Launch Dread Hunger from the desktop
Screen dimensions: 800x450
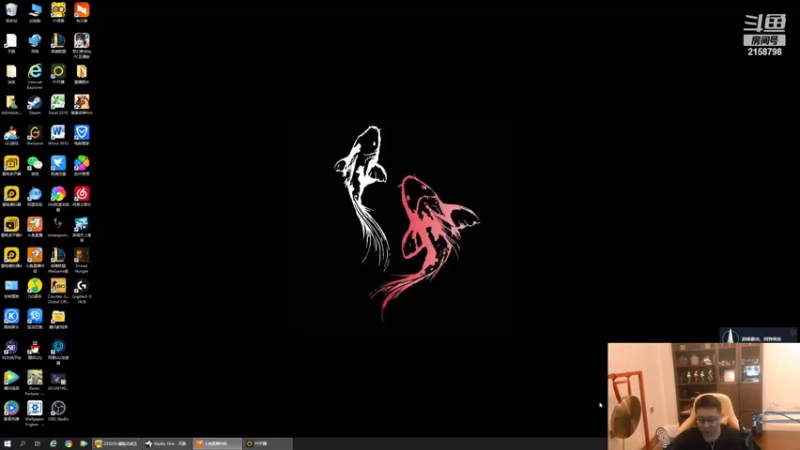82,260
